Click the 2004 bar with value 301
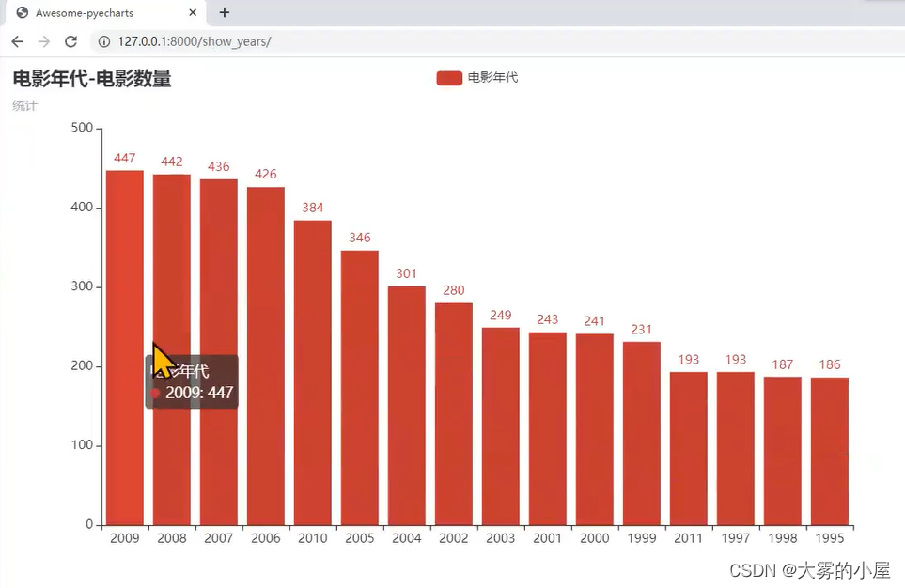Screen dimensions: 905x588 [x=406, y=405]
